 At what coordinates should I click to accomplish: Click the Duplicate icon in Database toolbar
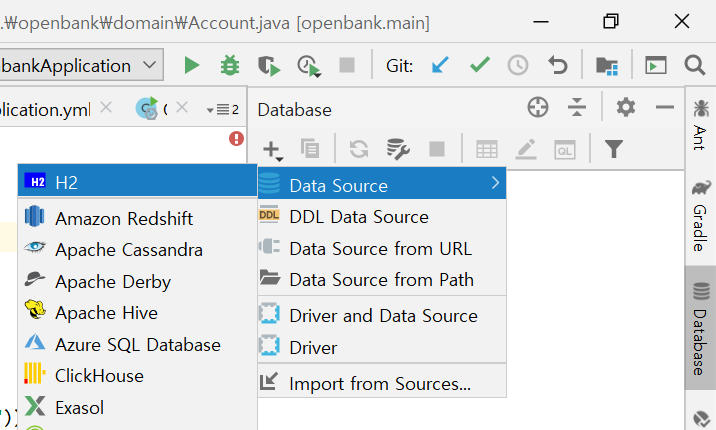click(310, 149)
